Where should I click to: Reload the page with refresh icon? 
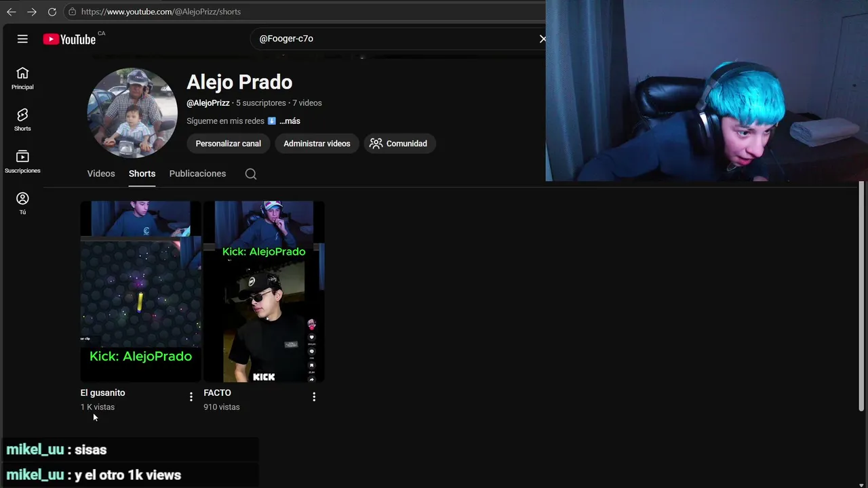52,12
